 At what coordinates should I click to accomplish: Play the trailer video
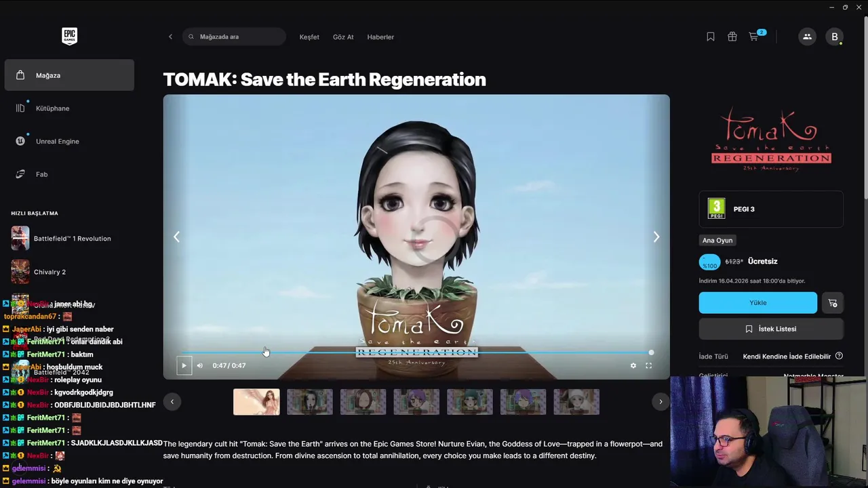tap(183, 365)
